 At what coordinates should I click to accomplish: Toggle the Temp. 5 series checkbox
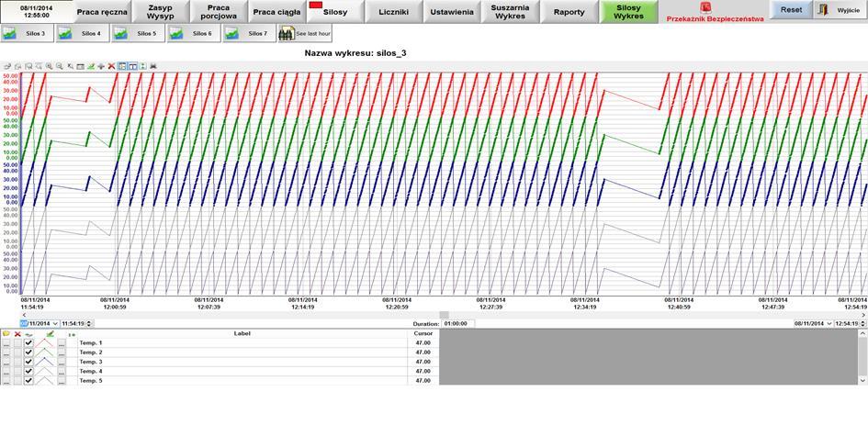[28, 381]
